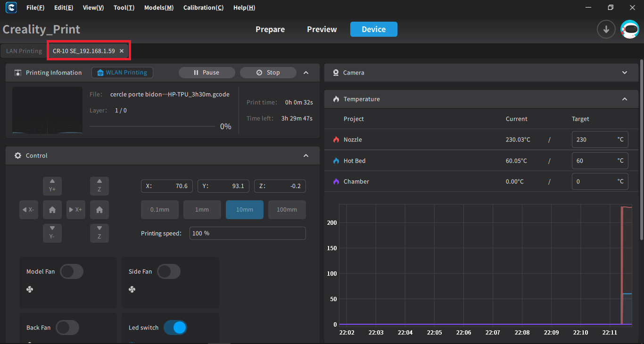This screenshot has width=644, height=344.
Task: Collapse the Printing Information panel
Action: tap(306, 73)
